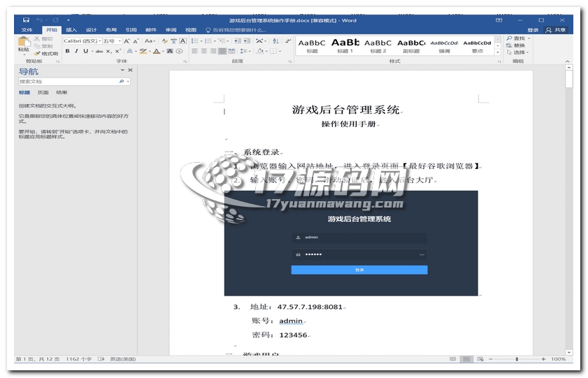Viewport: 588px width, 378px height.
Task: Switch to Print Layout view in status bar
Action: point(466,359)
